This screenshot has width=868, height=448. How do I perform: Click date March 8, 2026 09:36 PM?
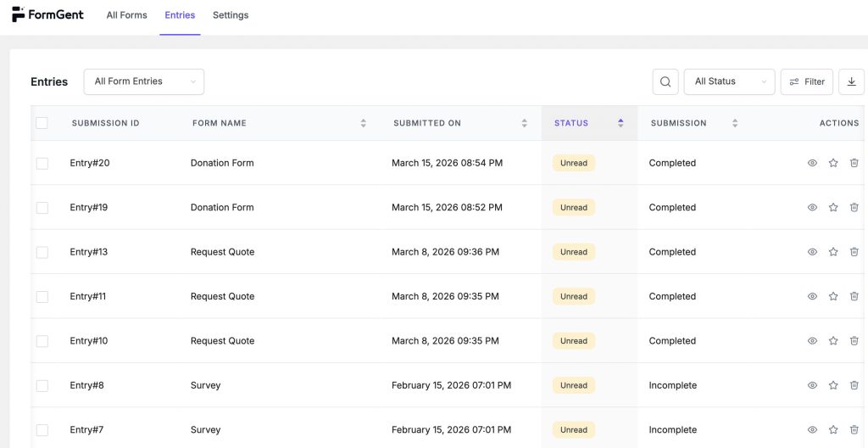point(445,252)
